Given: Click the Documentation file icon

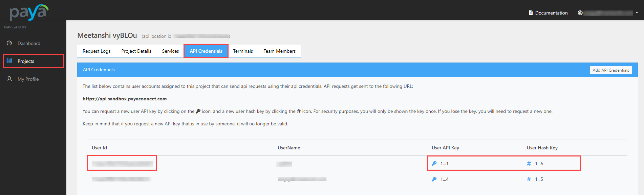Looking at the screenshot, I should point(531,13).
